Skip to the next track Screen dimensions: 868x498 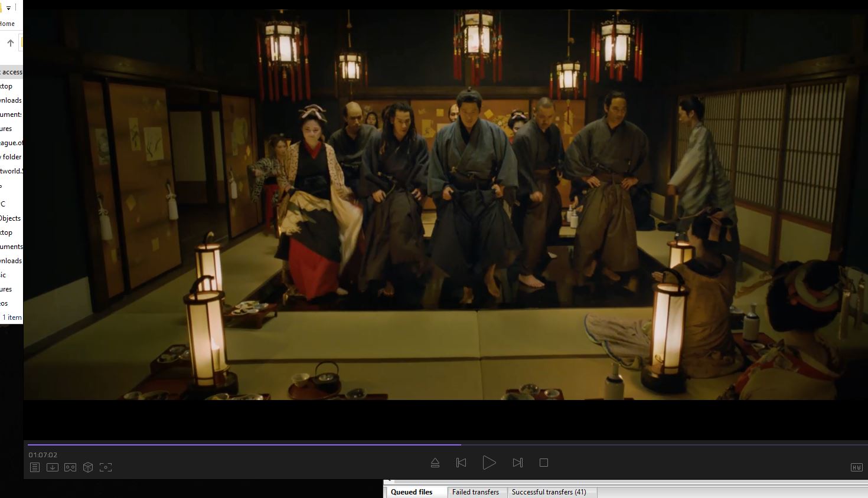click(517, 463)
